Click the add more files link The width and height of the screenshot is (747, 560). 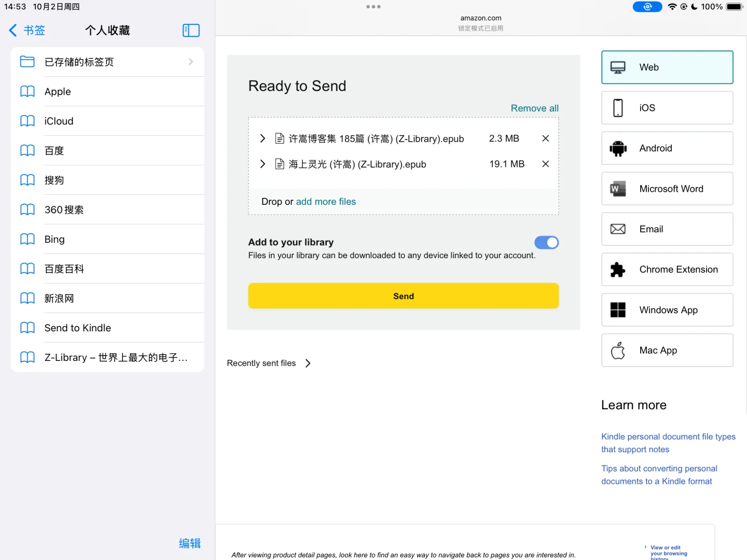coord(326,202)
